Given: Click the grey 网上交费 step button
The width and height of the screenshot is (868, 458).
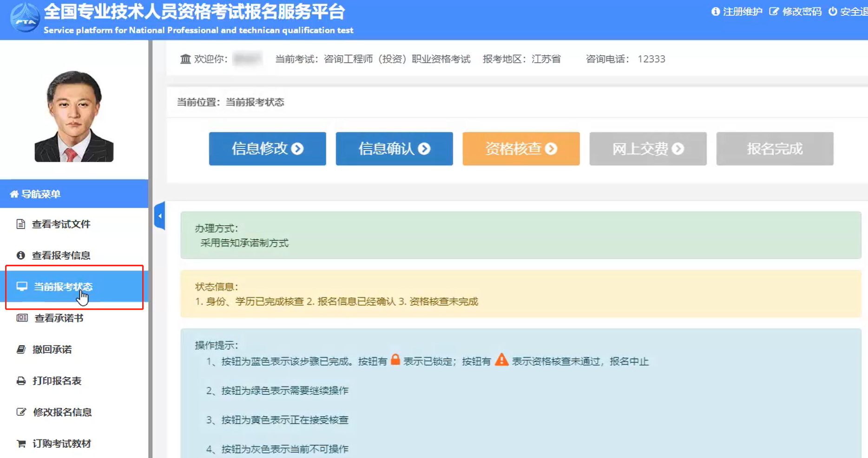Looking at the screenshot, I should pos(648,149).
